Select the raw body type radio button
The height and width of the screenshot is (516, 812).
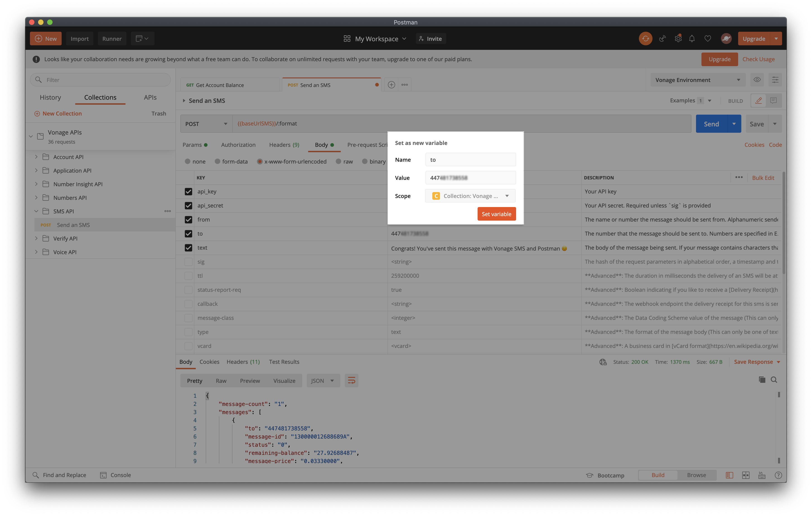pos(338,162)
